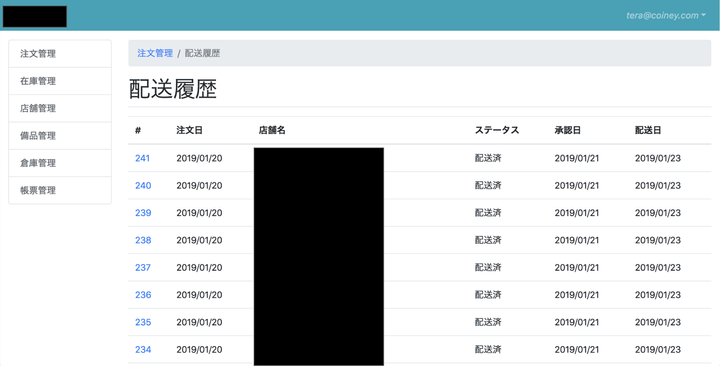This screenshot has width=720, height=383.
Task: View order 236 details
Action: (x=143, y=295)
